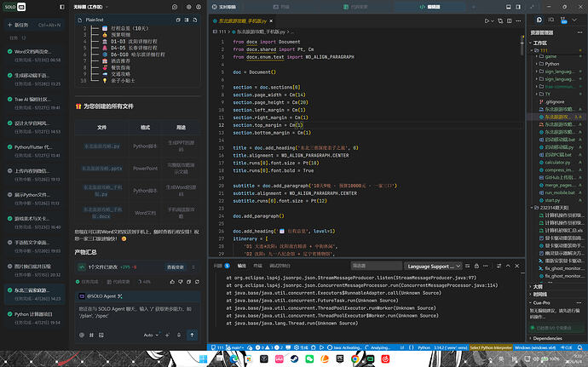Split the editor to the right
Viewport: 588px width, 367px height.
point(510,21)
